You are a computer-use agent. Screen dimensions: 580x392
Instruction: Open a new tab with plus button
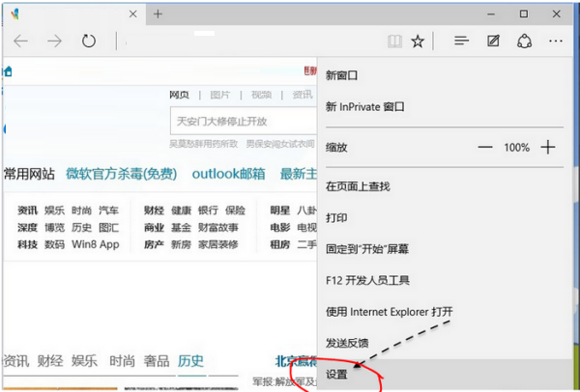coord(158,14)
